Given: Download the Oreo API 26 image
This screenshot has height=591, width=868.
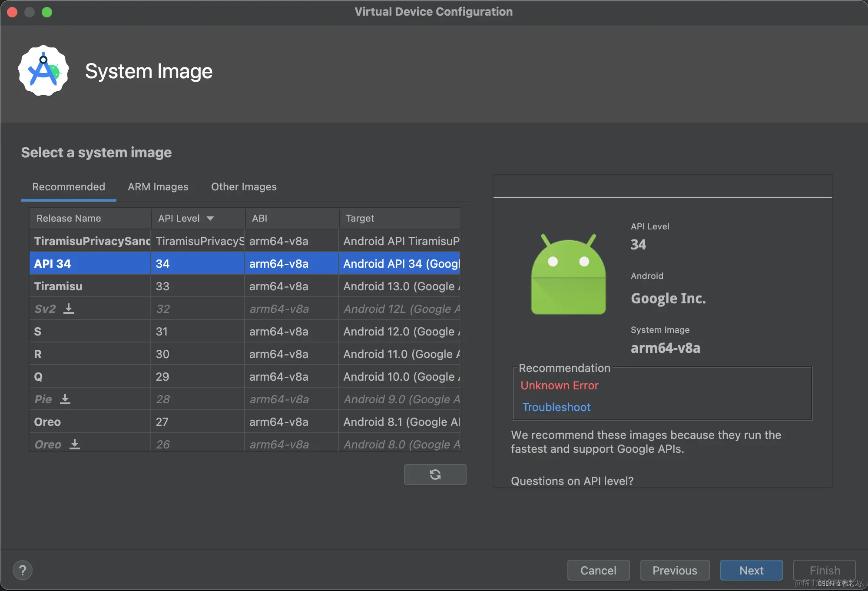Looking at the screenshot, I should (x=75, y=444).
